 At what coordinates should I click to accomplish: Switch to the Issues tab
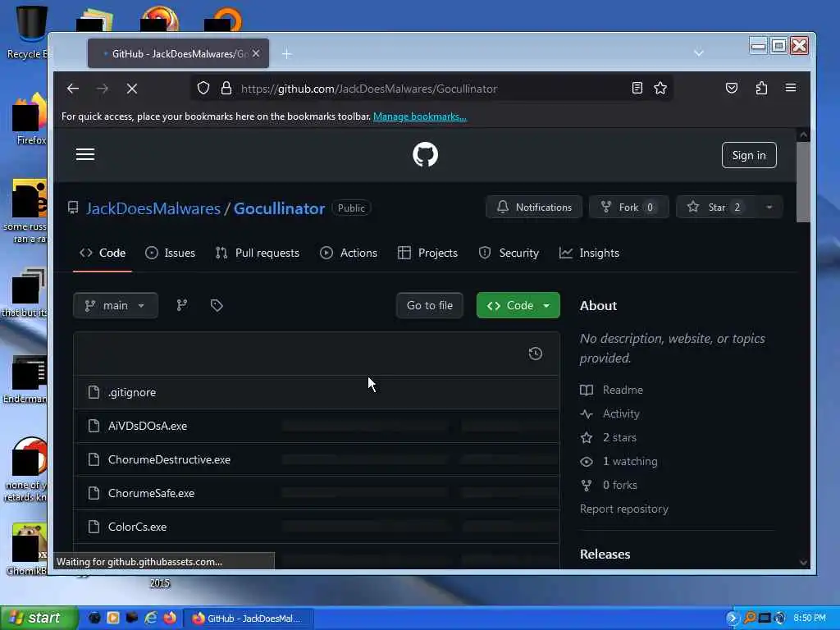[x=171, y=253]
